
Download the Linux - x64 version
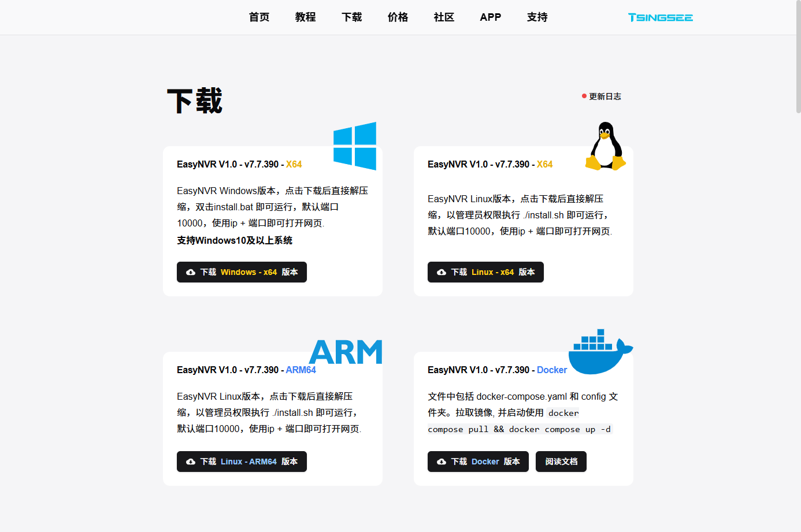[x=485, y=272]
